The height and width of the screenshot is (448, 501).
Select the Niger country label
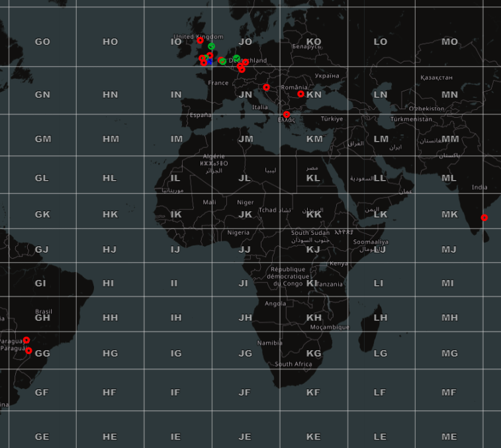click(x=246, y=202)
